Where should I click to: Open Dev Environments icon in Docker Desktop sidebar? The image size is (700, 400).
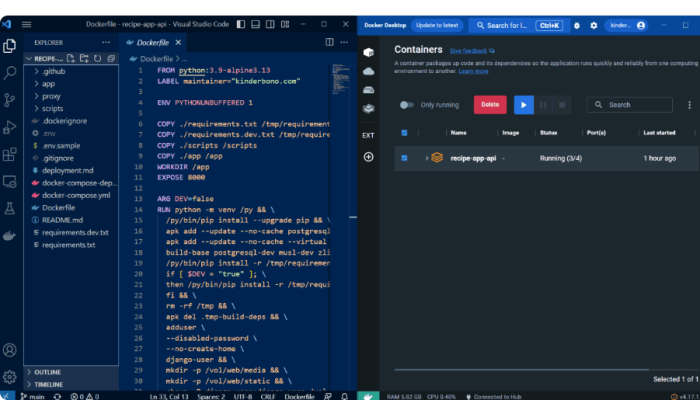click(x=368, y=108)
